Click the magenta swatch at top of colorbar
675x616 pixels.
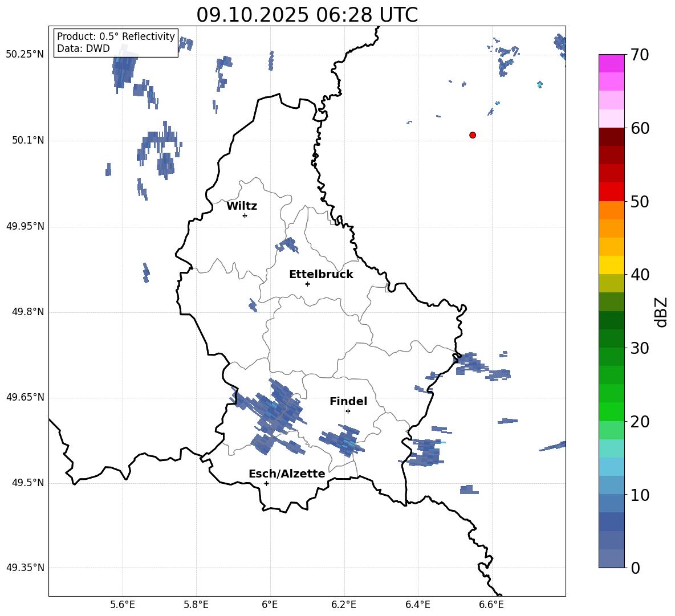pyautogui.click(x=611, y=63)
